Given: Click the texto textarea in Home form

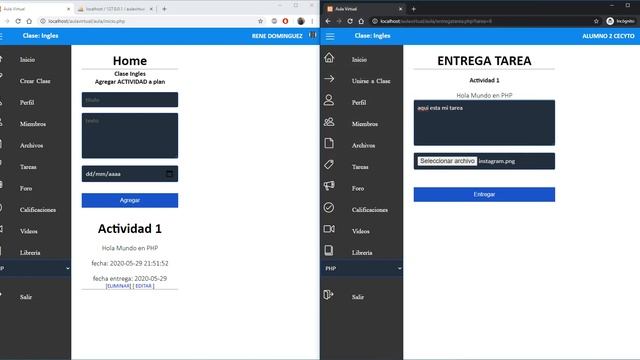Looking at the screenshot, I should 130,136.
